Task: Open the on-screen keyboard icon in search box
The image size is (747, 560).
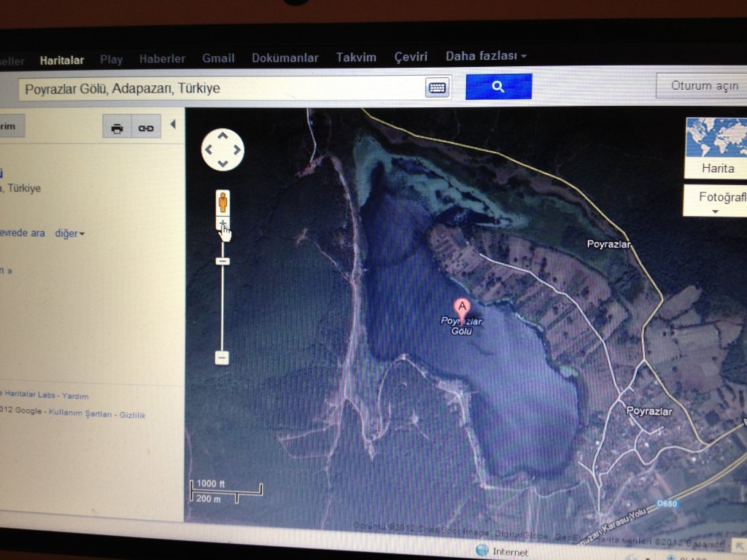Action: coord(437,87)
